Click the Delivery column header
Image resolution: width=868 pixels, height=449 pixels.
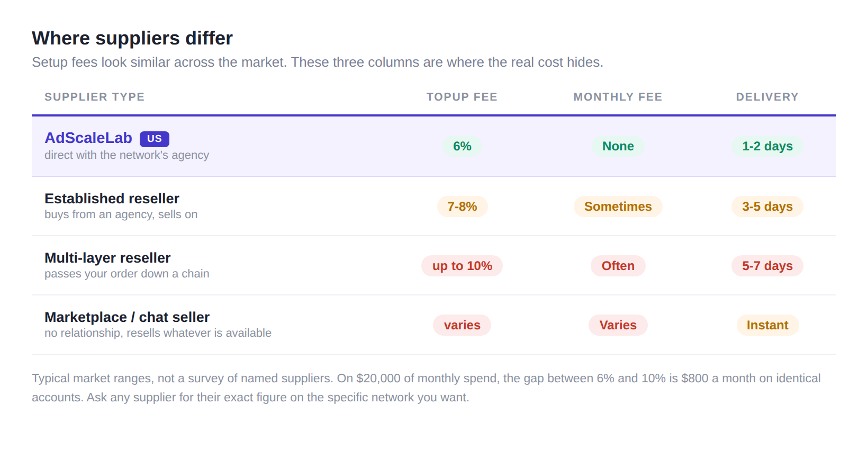pyautogui.click(x=767, y=97)
